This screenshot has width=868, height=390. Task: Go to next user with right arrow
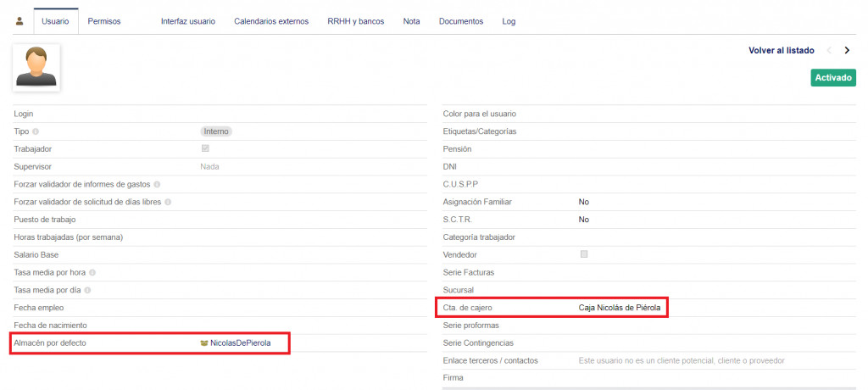point(847,51)
